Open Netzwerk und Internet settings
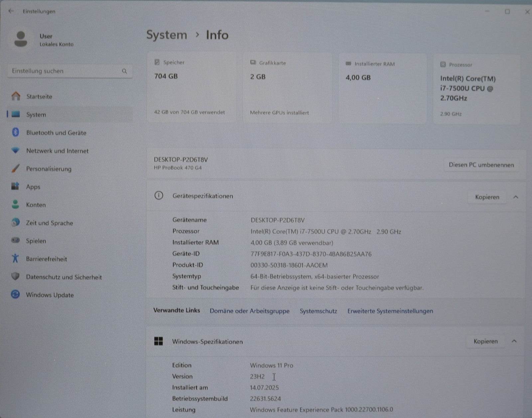Image resolution: width=532 pixels, height=418 pixels. (x=70, y=151)
